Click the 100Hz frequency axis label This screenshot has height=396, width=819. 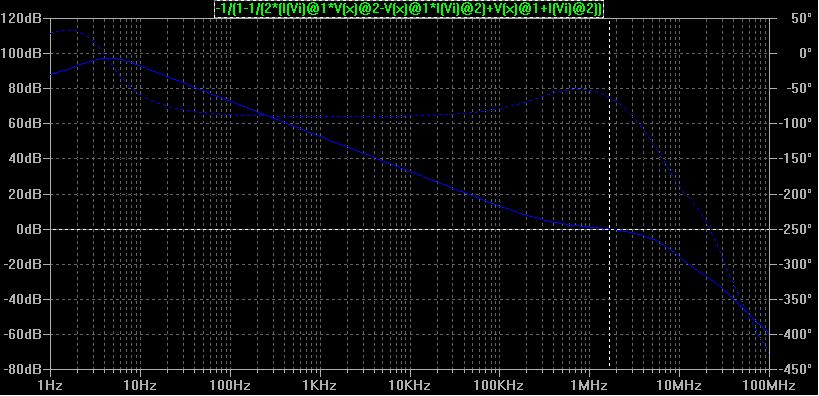(x=230, y=386)
